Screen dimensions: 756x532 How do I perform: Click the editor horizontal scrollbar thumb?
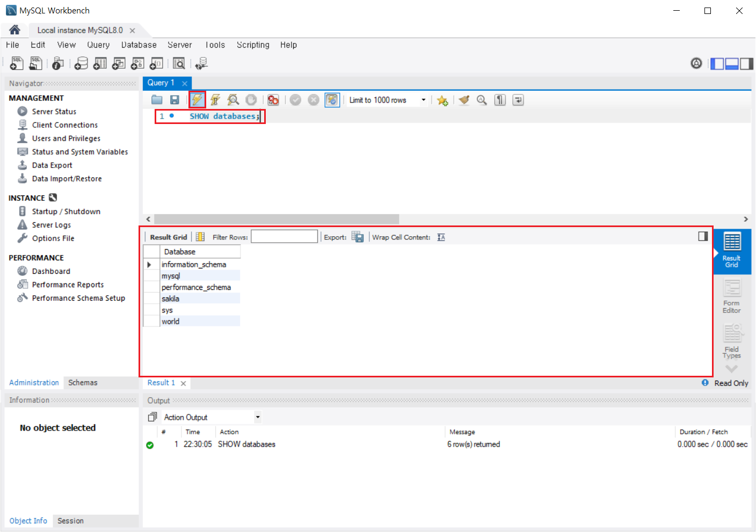click(x=277, y=219)
